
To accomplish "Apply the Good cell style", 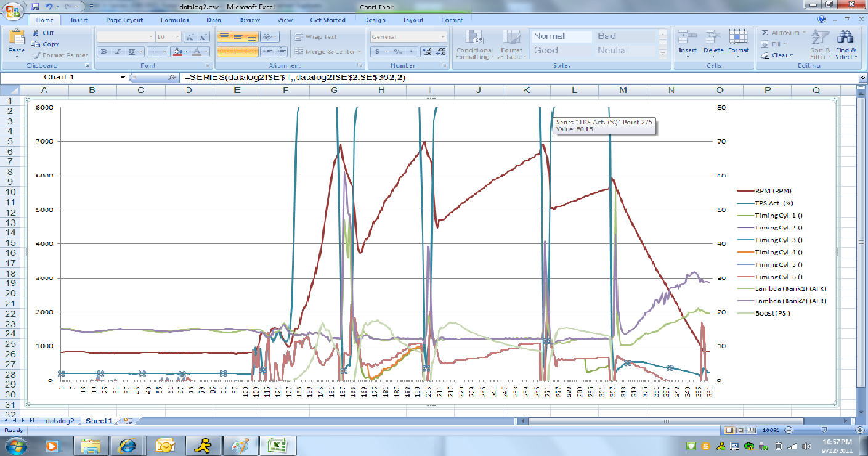I will coord(561,50).
